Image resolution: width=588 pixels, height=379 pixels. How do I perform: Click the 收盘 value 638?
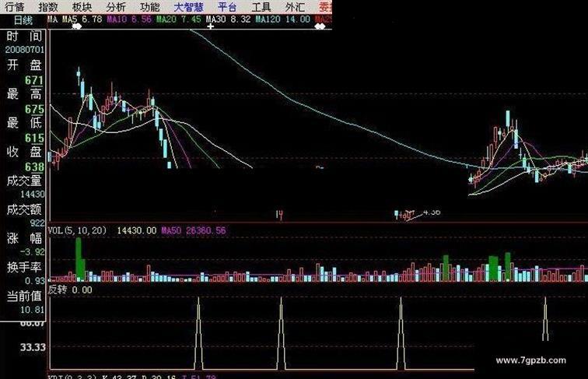coord(34,167)
